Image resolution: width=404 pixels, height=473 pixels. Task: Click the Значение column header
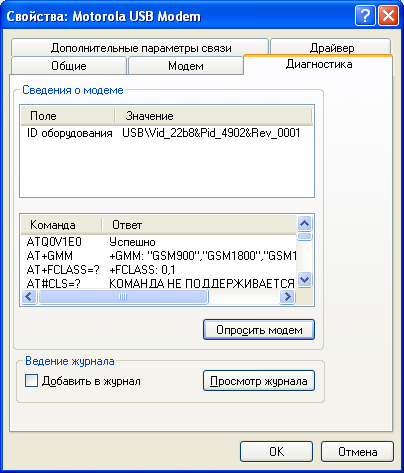[x=213, y=116]
